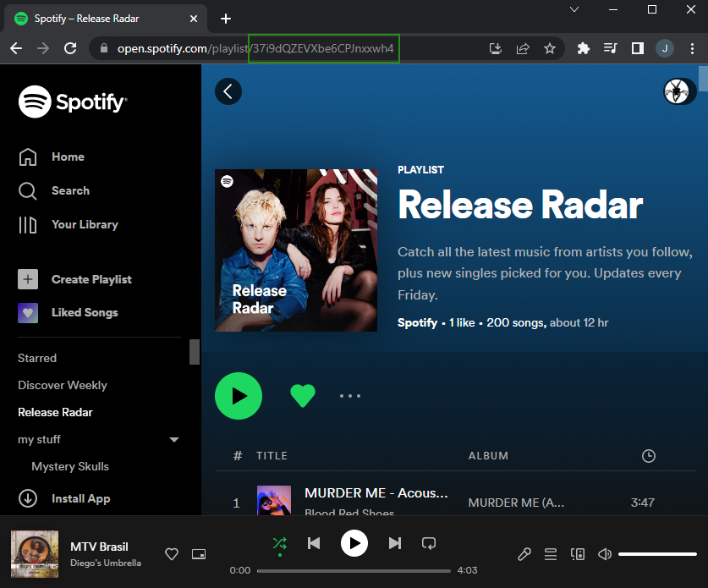Click the song progress bar

354,571
